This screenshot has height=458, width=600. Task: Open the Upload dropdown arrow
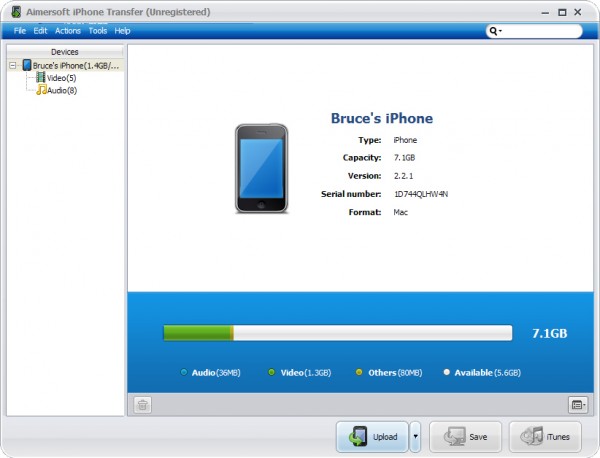416,437
